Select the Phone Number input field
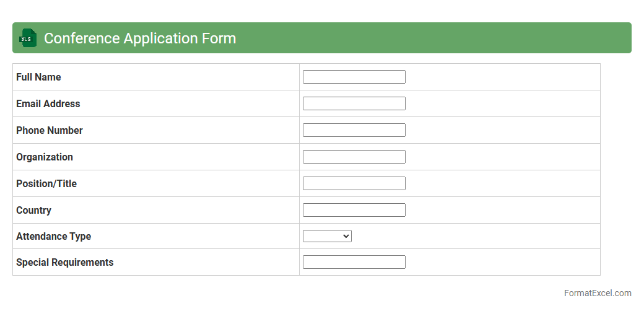This screenshot has height=311, width=644. coord(354,130)
